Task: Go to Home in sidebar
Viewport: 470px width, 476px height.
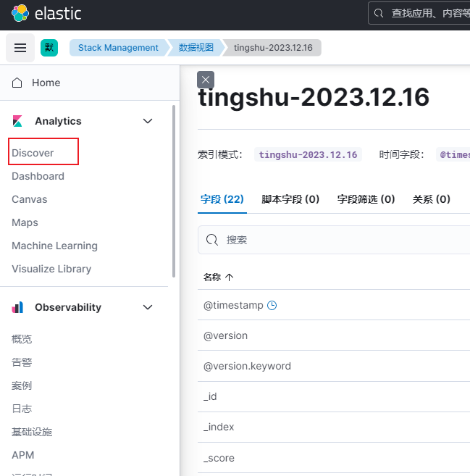Action: point(46,83)
